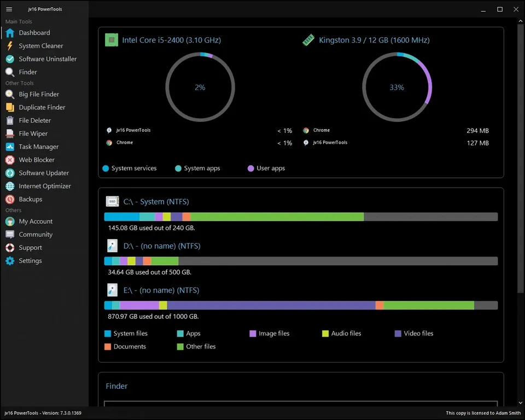Click '870.97 GB used out of 1000 GB.'
The height and width of the screenshot is (420, 525).
point(153,317)
